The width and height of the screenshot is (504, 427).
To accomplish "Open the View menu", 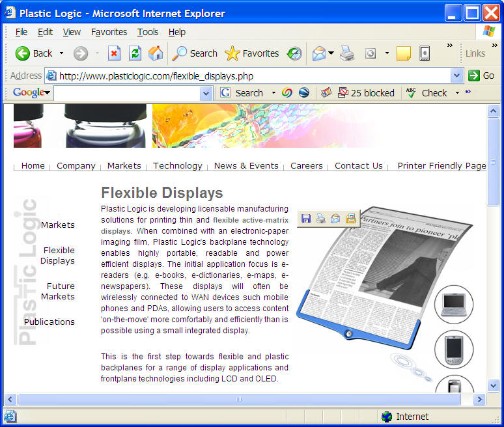I will pyautogui.click(x=72, y=32).
